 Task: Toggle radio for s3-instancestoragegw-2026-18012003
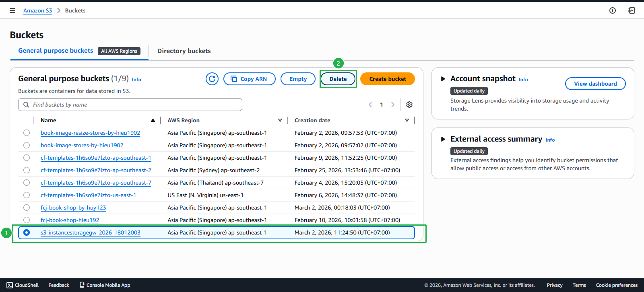[x=27, y=232]
